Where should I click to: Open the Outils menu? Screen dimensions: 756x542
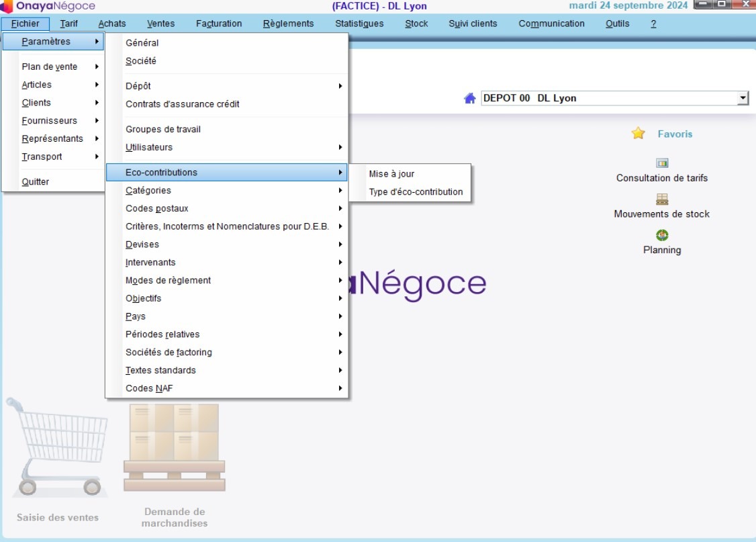point(616,23)
